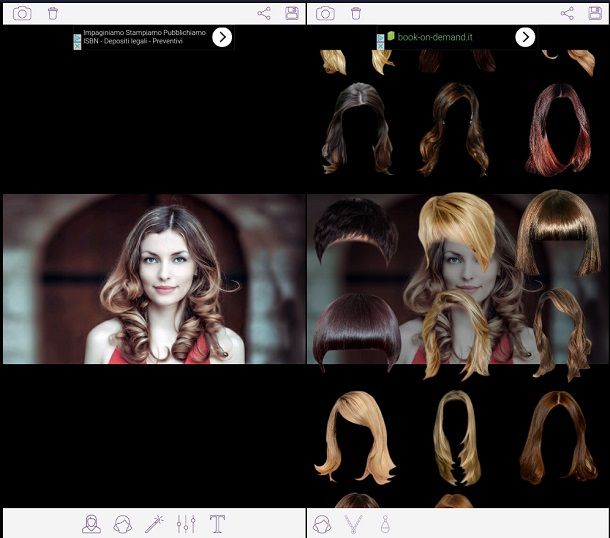Select the necklace accessory category icon

click(354, 524)
